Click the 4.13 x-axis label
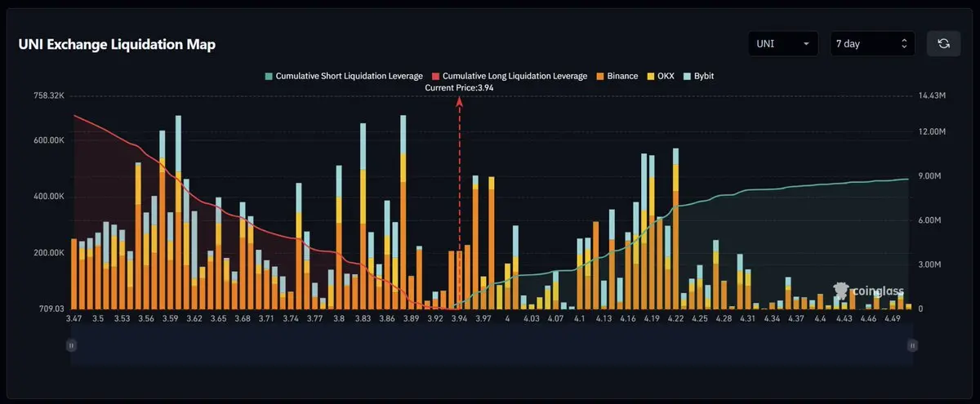 (604, 319)
